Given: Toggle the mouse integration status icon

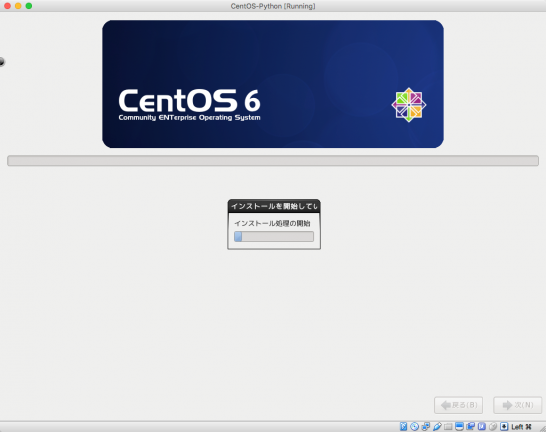Looking at the screenshot, I should point(493,426).
